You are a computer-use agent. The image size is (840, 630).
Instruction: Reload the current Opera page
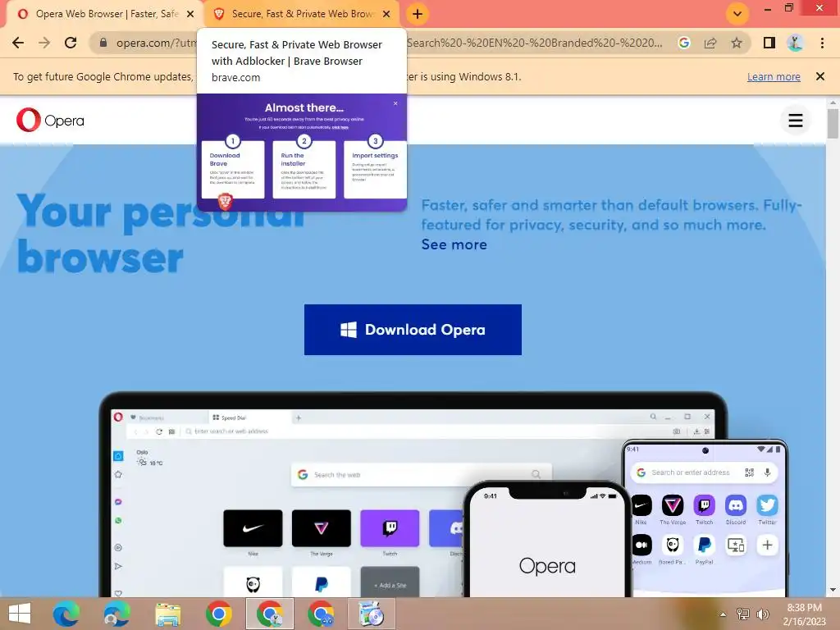coord(71,43)
